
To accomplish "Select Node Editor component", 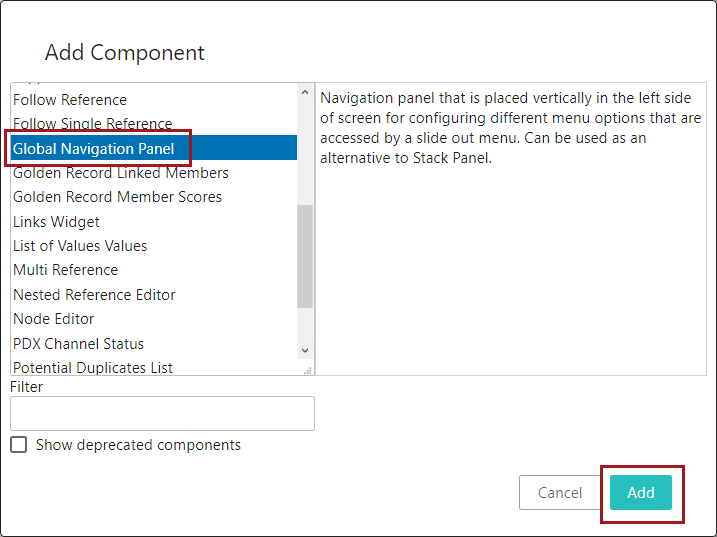I will click(54, 319).
